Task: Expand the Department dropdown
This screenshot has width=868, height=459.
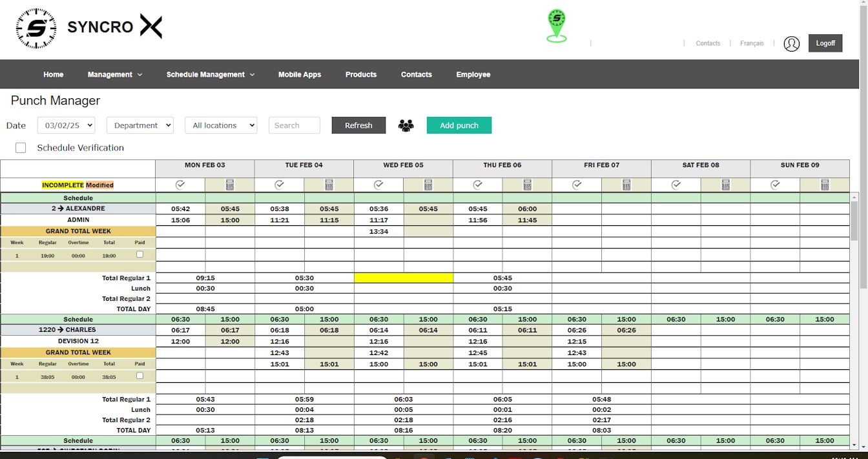Action: click(x=140, y=125)
